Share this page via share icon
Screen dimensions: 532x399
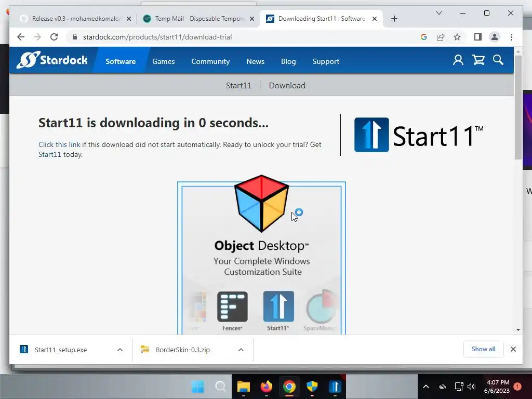(x=441, y=37)
